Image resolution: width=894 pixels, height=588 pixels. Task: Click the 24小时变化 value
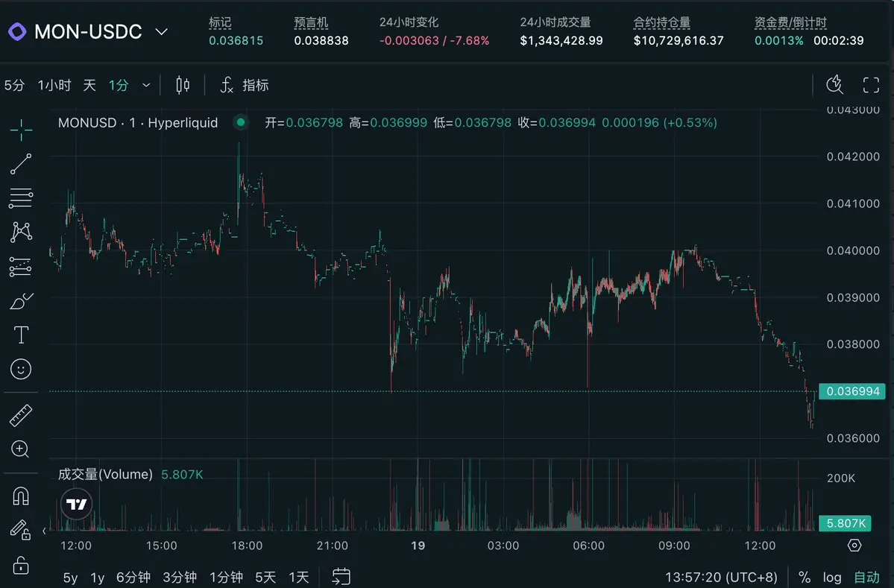pos(434,40)
